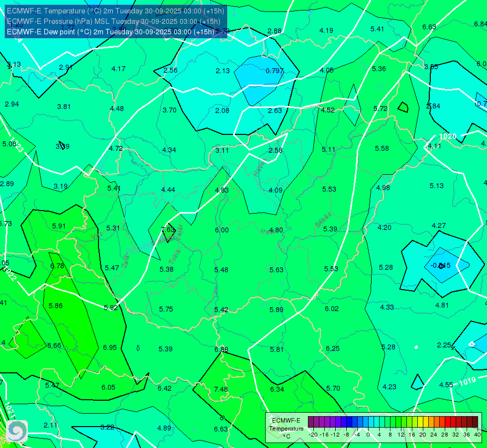Click the 6.25 temperature value
The width and height of the screenshot is (487, 448).
pyautogui.click(x=333, y=348)
